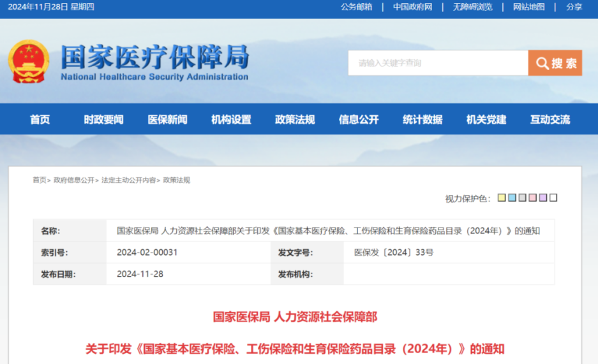Open the 统计数据 menu
The image size is (598, 364).
422,120
